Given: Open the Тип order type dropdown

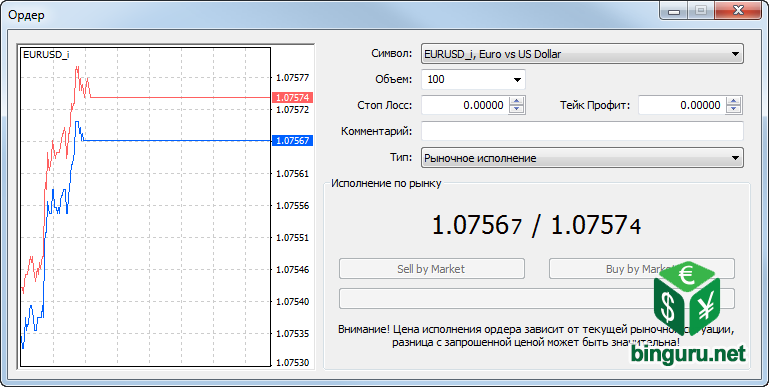Looking at the screenshot, I should click(582, 158).
